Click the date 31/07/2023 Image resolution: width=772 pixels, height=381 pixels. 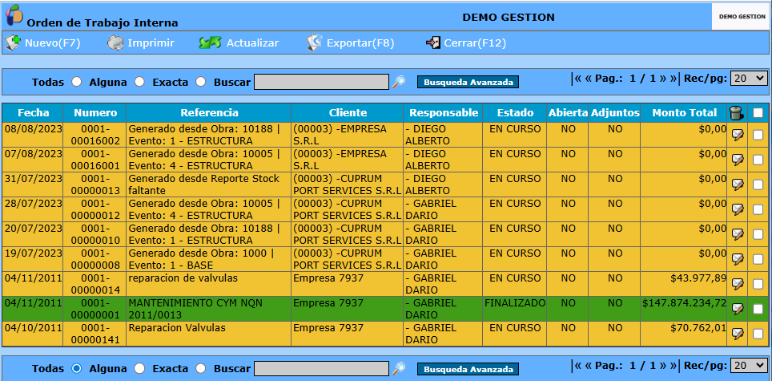point(33,178)
